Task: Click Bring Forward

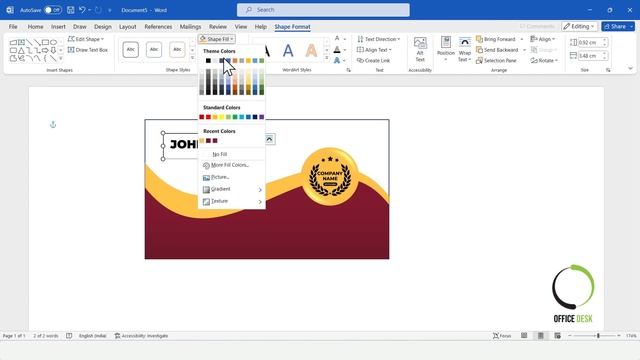Action: pyautogui.click(x=496, y=39)
